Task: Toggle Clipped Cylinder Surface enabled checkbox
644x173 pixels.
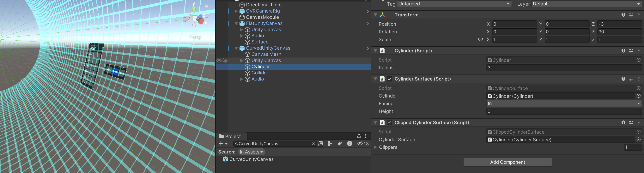Action: (x=389, y=122)
